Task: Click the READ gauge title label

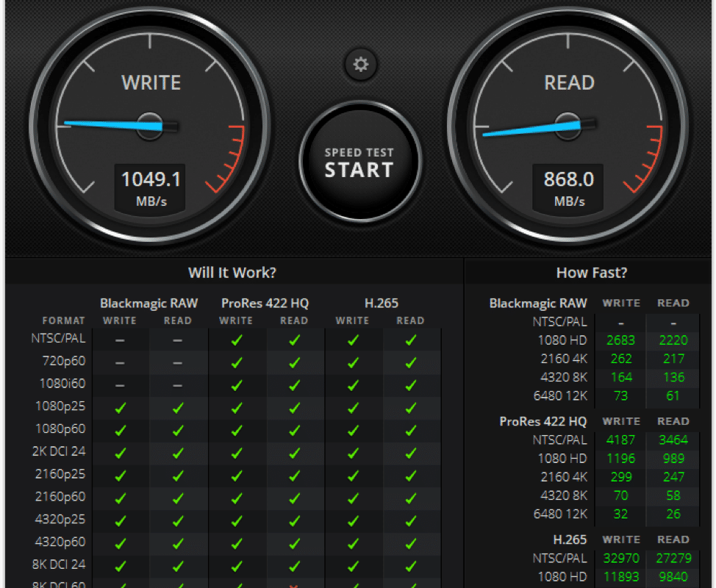Action: point(569,82)
